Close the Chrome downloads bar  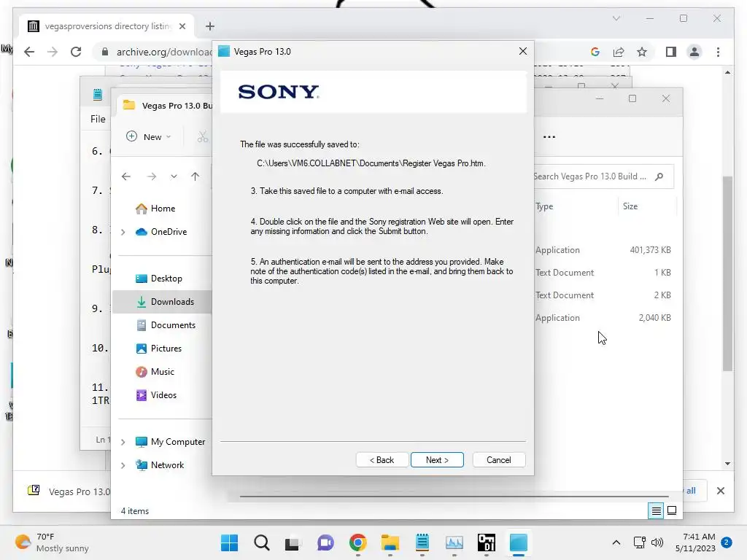pyautogui.click(x=720, y=491)
